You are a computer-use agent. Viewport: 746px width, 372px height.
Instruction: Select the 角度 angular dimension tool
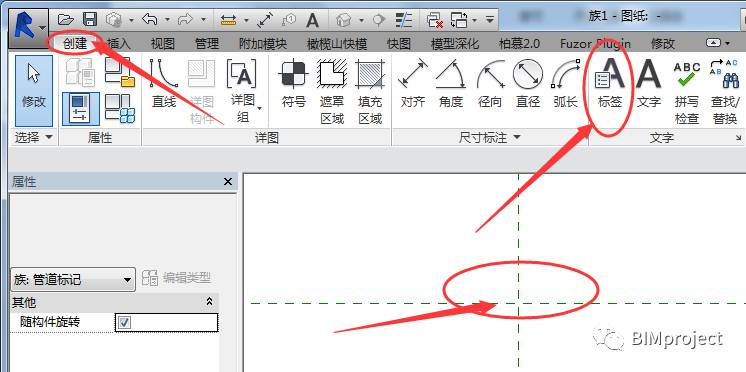click(x=451, y=84)
